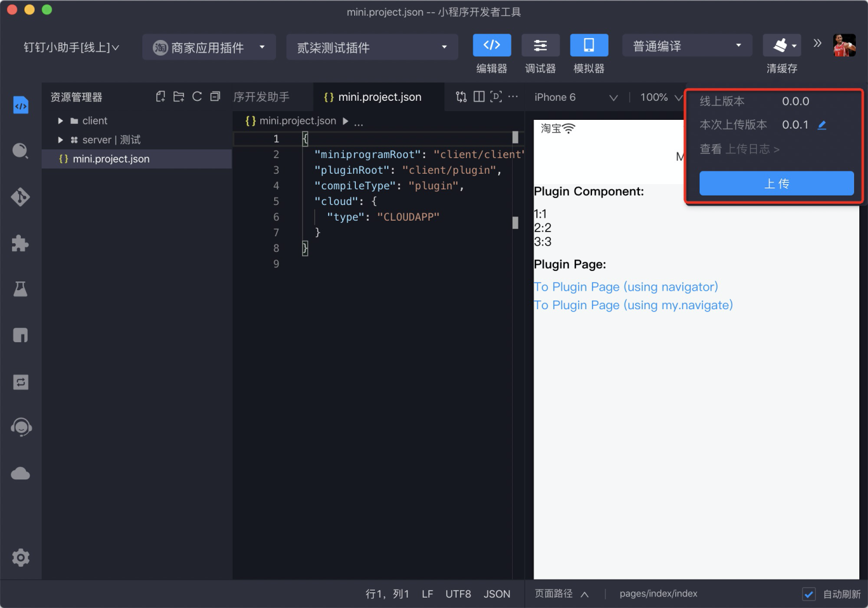Open the sync arrows panel in the sidebar
Image resolution: width=868 pixels, height=608 pixels.
21,382
